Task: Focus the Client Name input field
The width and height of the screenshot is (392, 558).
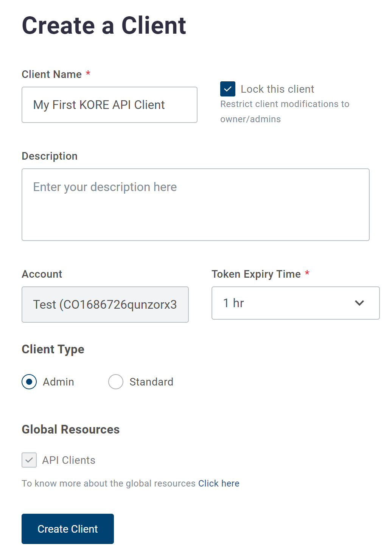Action: (109, 105)
